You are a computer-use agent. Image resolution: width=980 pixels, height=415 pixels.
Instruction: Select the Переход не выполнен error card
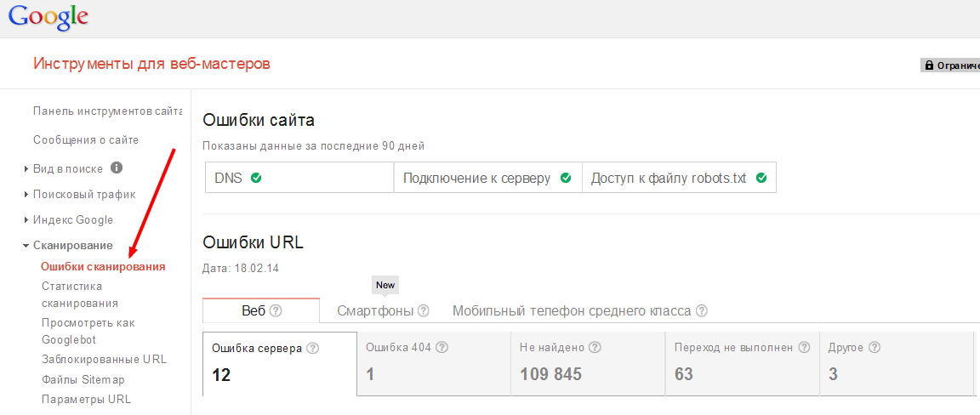(x=742, y=364)
